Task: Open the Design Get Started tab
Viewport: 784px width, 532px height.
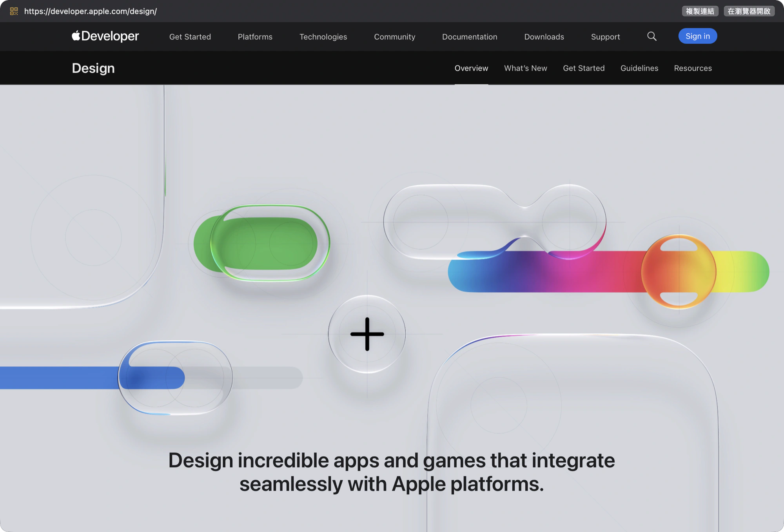Action: point(584,68)
